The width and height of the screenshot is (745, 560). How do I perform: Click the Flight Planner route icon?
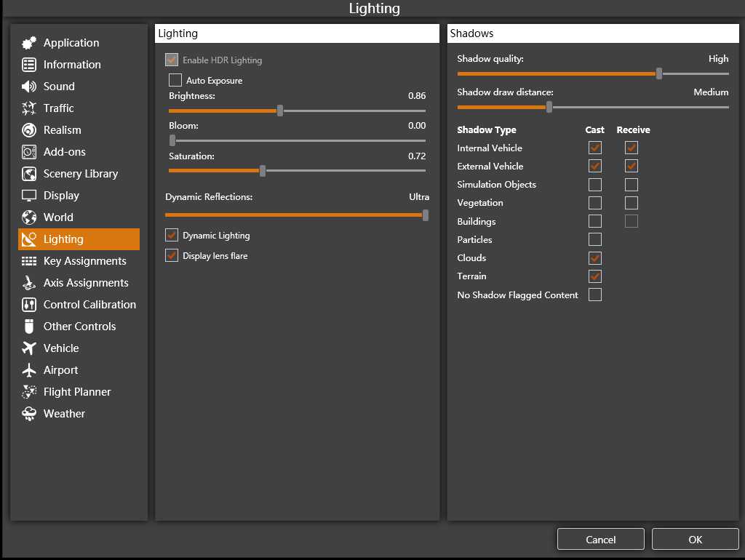click(x=29, y=392)
